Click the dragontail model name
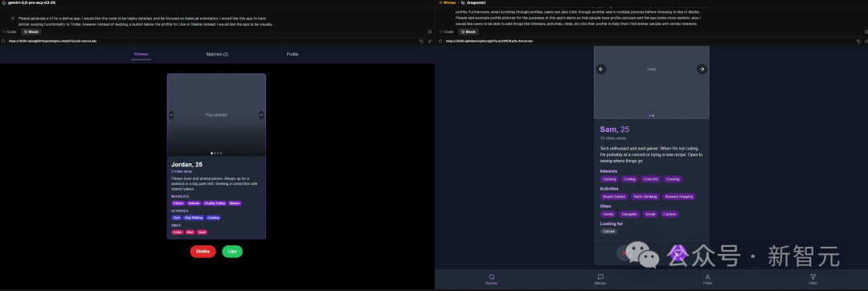Viewport: 868px width, 291px height. tap(476, 2)
